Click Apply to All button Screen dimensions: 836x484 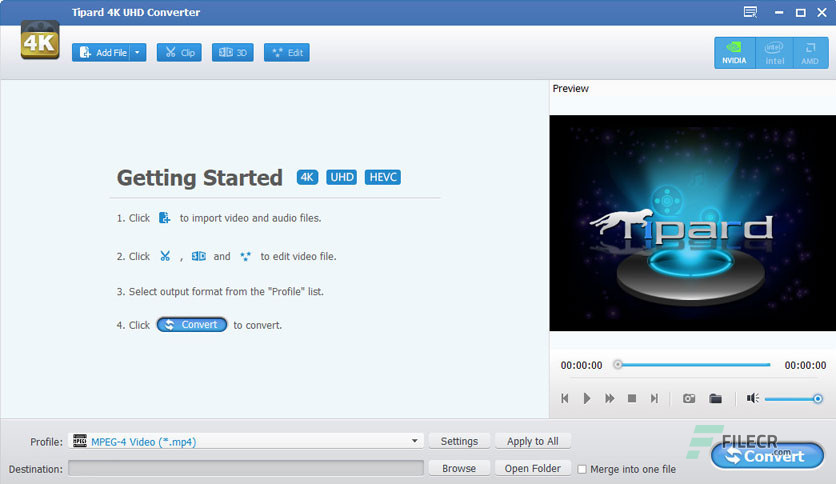[533, 441]
